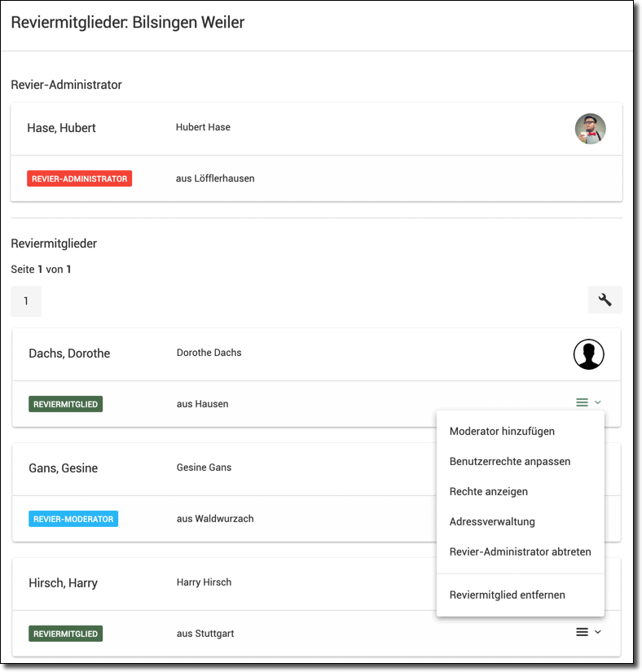Select 'Rechte anzeigen' in the dropdown

pyautogui.click(x=489, y=491)
